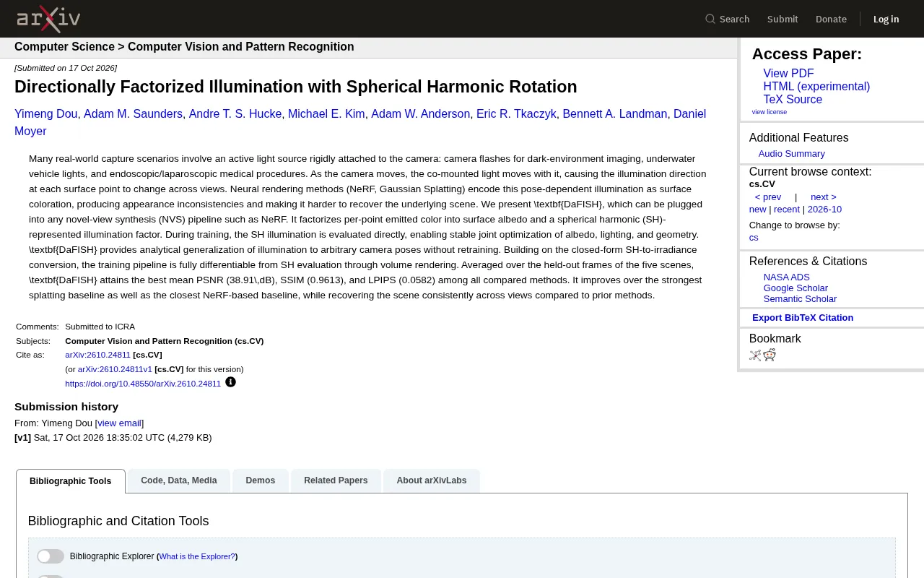Download TeX Source
The height and width of the screenshot is (578, 924).
point(793,100)
